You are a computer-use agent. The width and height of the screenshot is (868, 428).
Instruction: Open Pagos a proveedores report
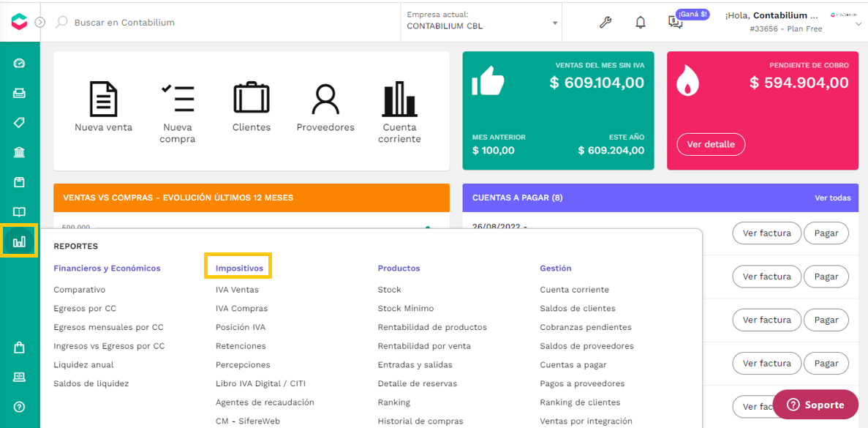pos(582,383)
